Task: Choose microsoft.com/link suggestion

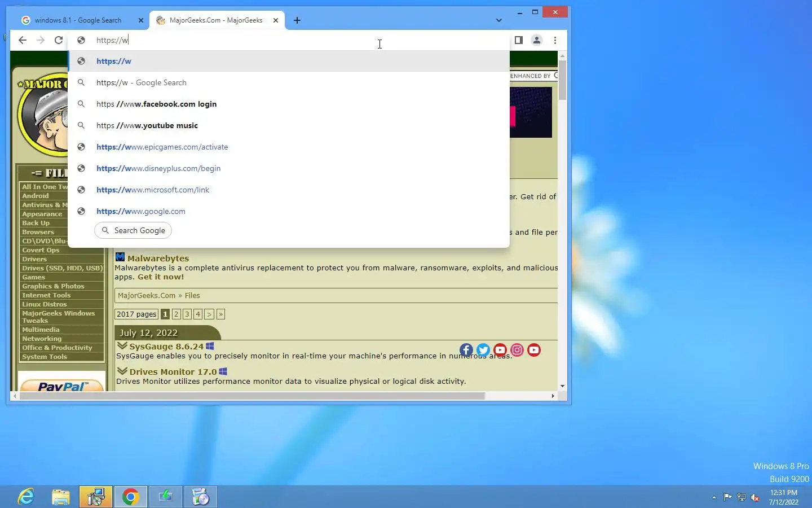Action: click(289, 190)
